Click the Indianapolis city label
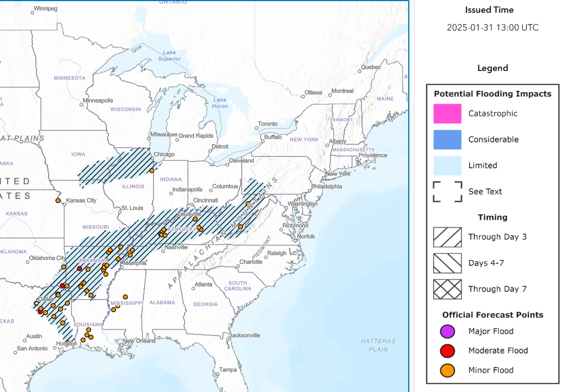This screenshot has width=564, height=392. tap(187, 189)
